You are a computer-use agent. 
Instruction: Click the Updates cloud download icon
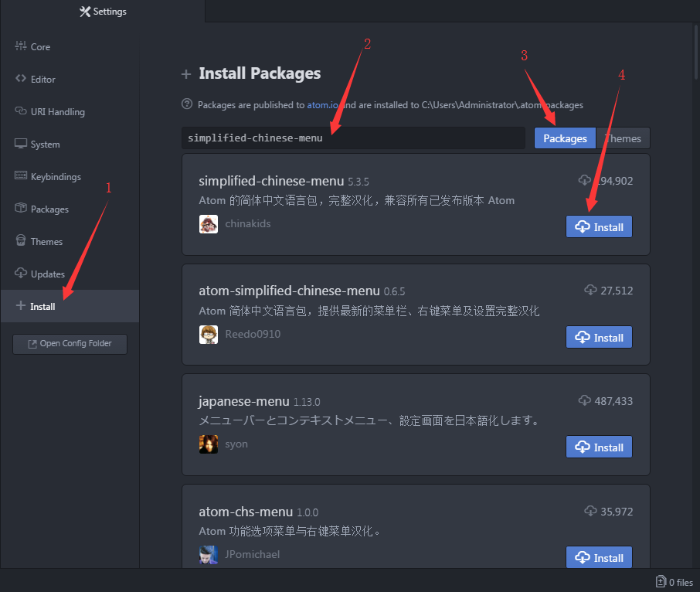tap(21, 273)
